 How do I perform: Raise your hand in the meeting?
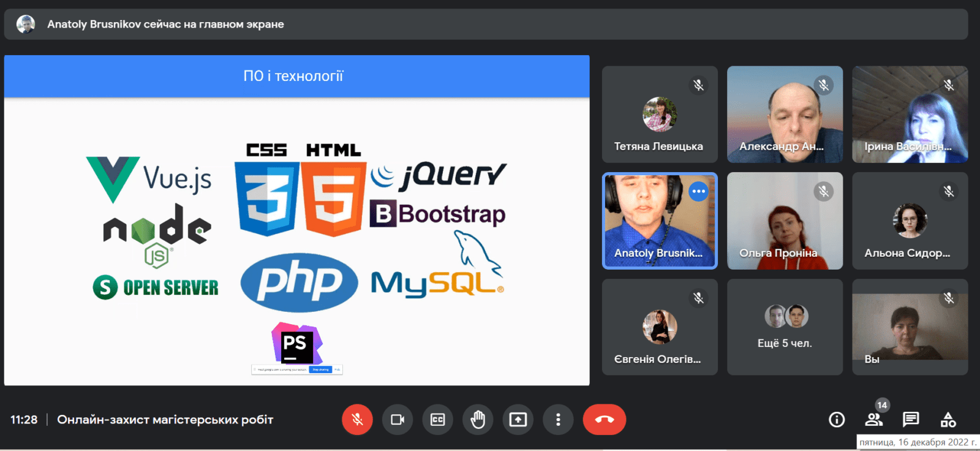click(x=478, y=420)
